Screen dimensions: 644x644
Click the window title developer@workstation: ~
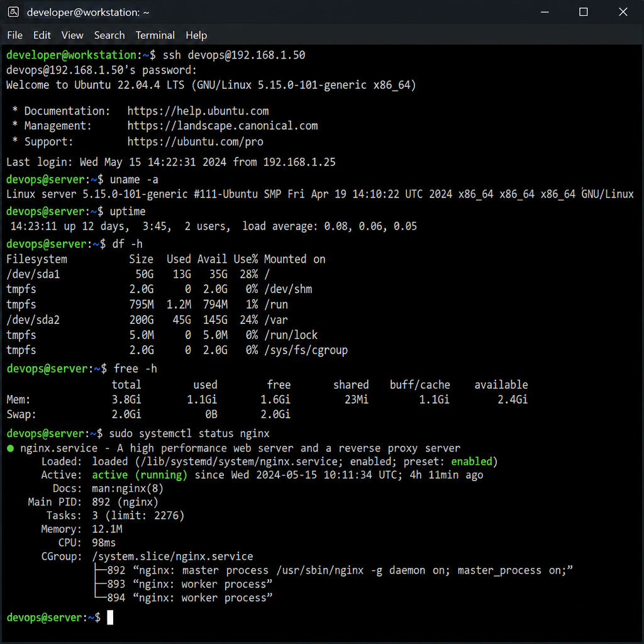88,13
